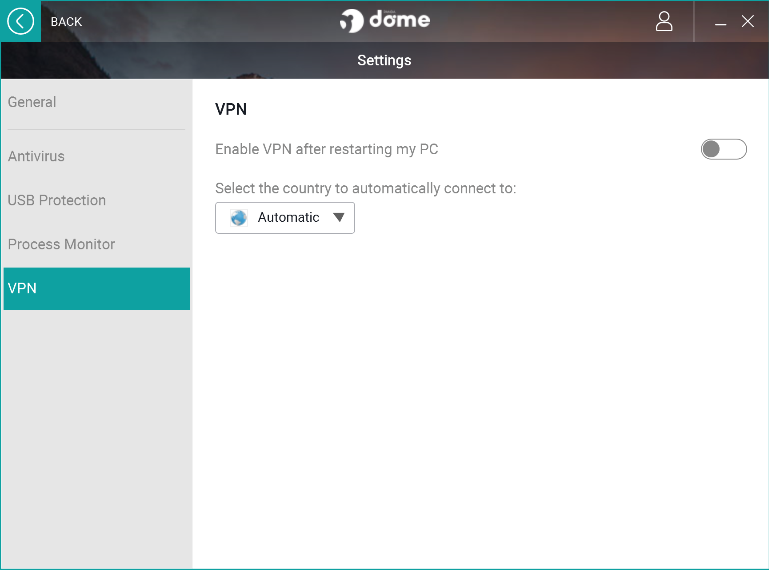Click the "dome" wordmark in header
The height and width of the screenshot is (570, 769).
click(x=399, y=20)
